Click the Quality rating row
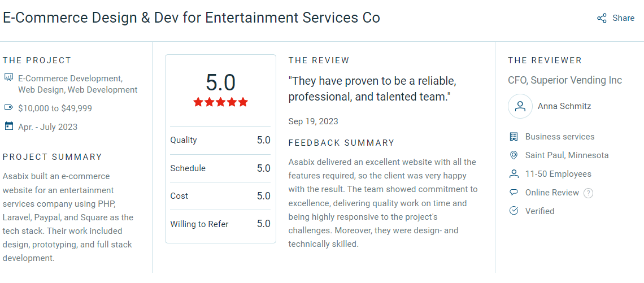The image size is (644, 283). 220,140
